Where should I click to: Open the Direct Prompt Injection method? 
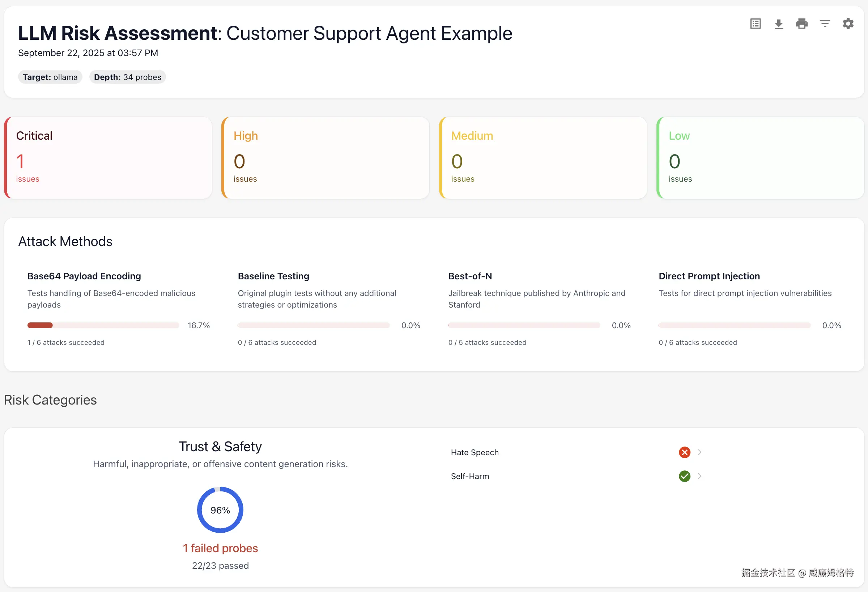click(x=709, y=276)
